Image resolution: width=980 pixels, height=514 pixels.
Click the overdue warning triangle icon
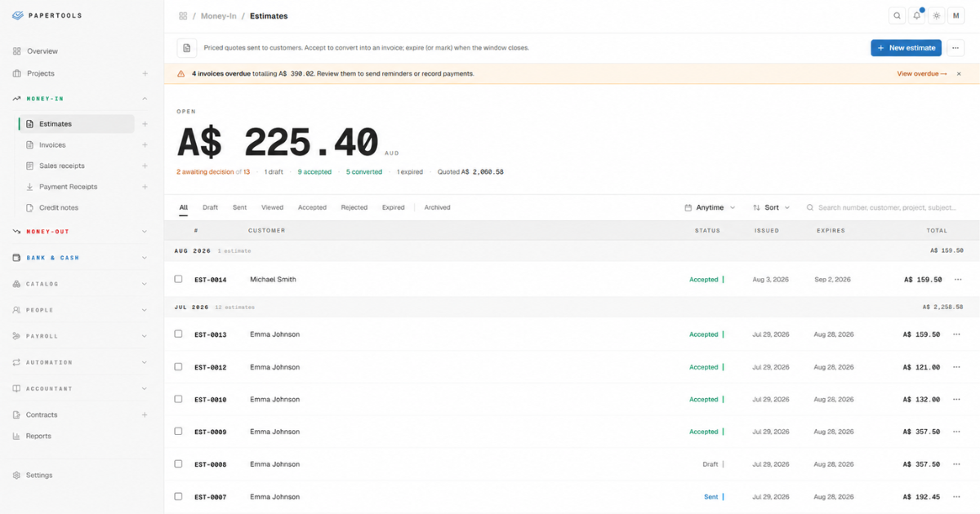(181, 73)
